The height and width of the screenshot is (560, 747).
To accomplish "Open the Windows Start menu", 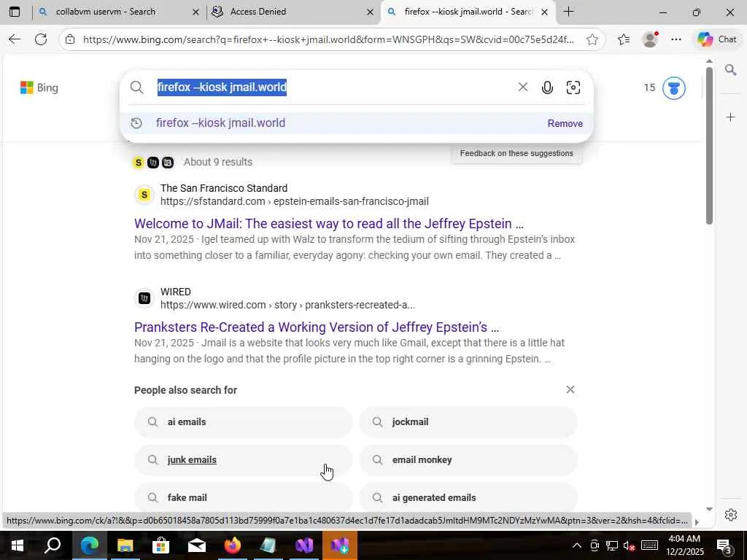I will pos(17,545).
